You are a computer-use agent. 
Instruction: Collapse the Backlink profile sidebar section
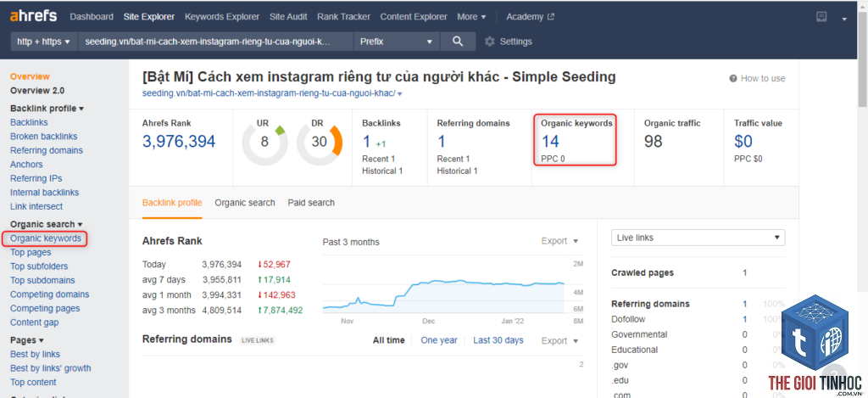(47, 109)
